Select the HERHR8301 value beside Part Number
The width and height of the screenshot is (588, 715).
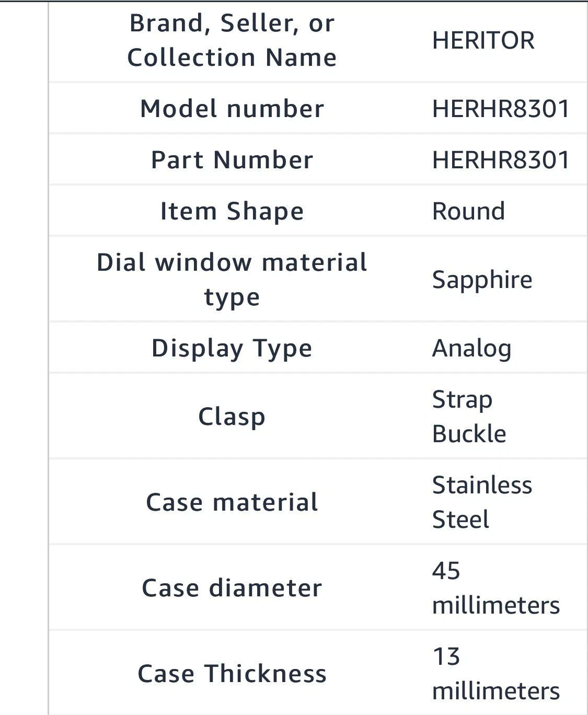click(x=500, y=160)
